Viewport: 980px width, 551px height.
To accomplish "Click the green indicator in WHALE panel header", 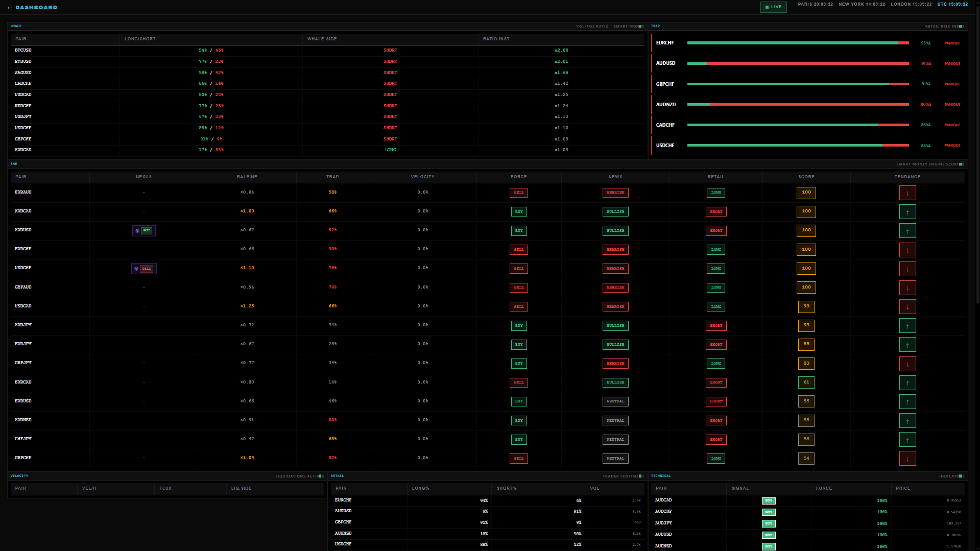I will coord(640,27).
